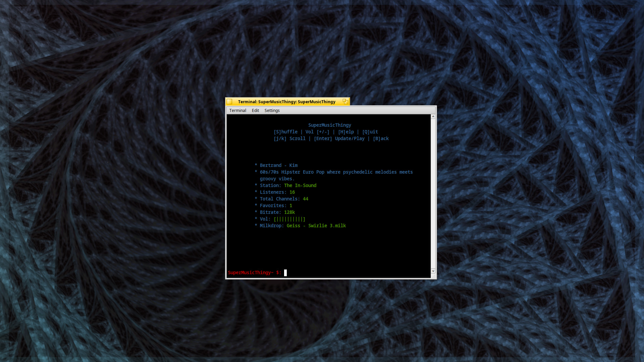Screen dimensions: 644x362
Task: Click the vertical scrollbar track
Action: (433, 194)
